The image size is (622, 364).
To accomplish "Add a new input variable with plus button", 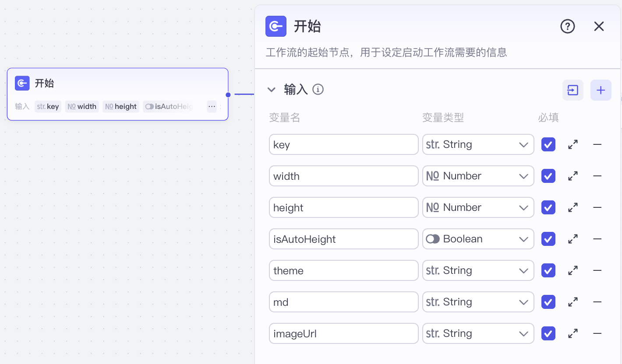I will point(601,90).
